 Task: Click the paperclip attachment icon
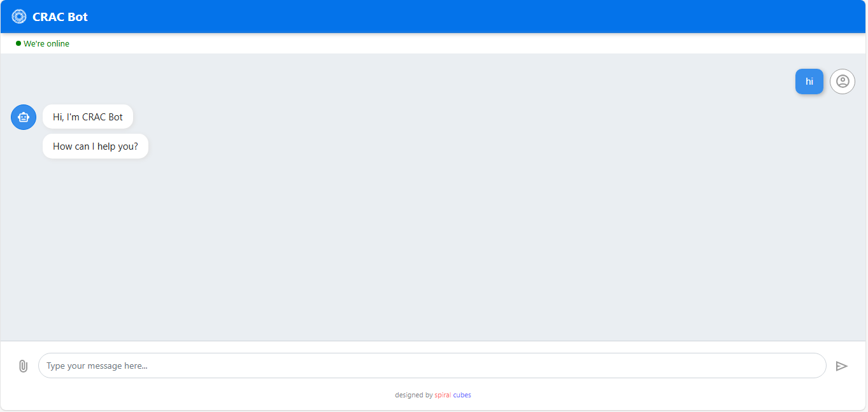pyautogui.click(x=23, y=366)
